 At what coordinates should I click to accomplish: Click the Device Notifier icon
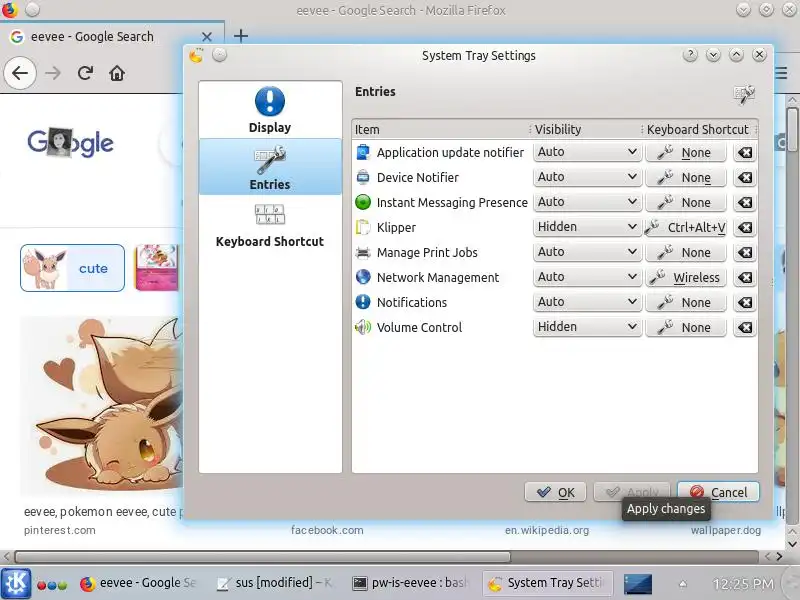point(363,177)
